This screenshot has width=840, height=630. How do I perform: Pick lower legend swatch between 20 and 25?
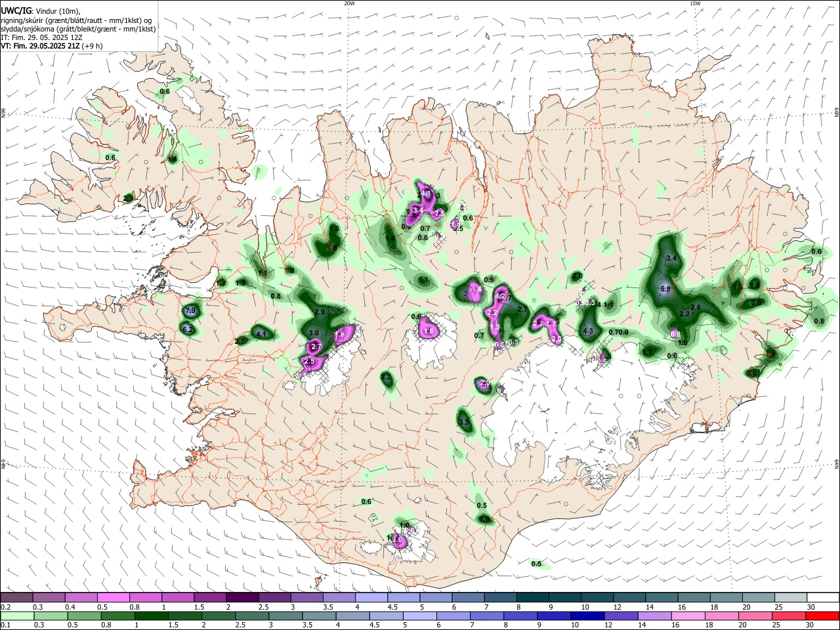(755, 616)
